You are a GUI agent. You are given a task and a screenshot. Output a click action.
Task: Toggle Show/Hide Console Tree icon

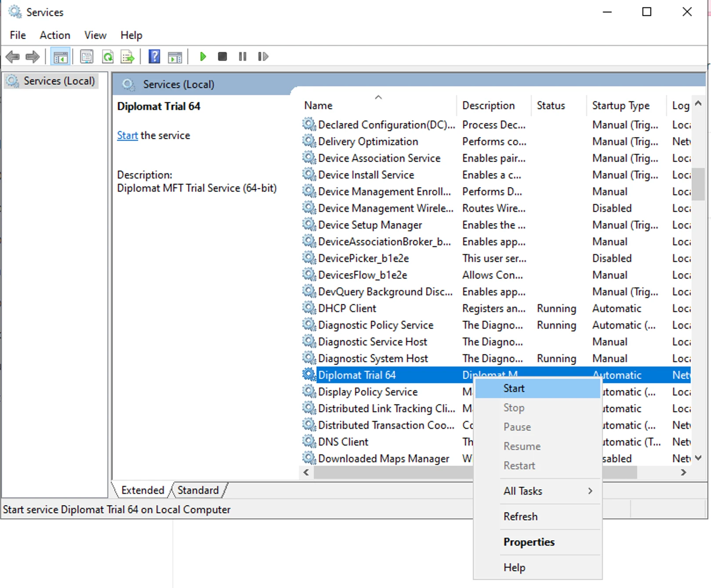pyautogui.click(x=61, y=57)
